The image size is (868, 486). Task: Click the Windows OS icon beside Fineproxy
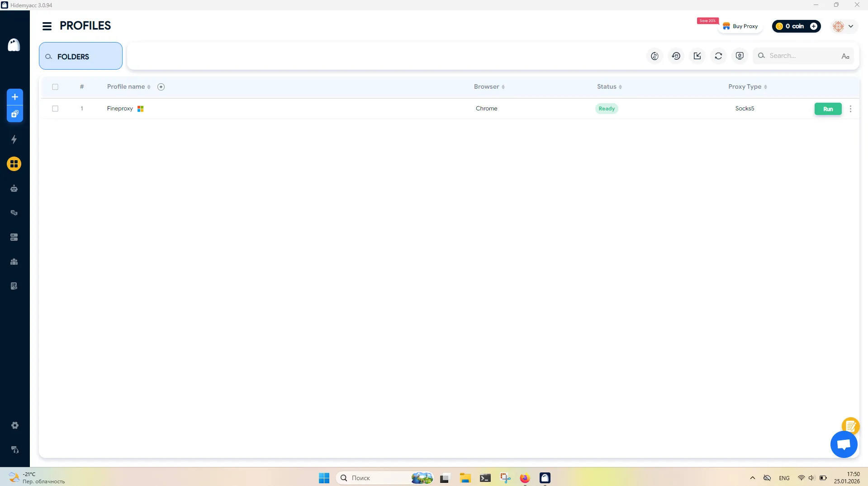click(140, 109)
